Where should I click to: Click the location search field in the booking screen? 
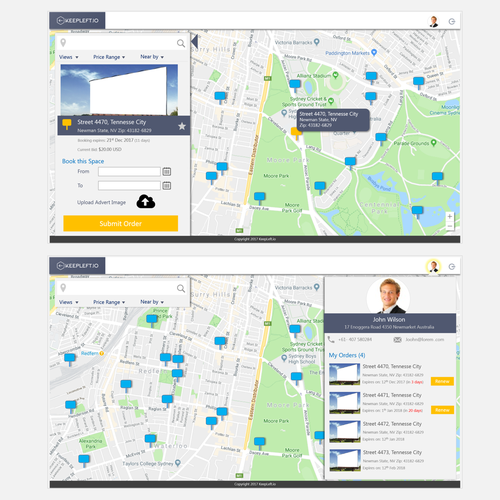122,43
